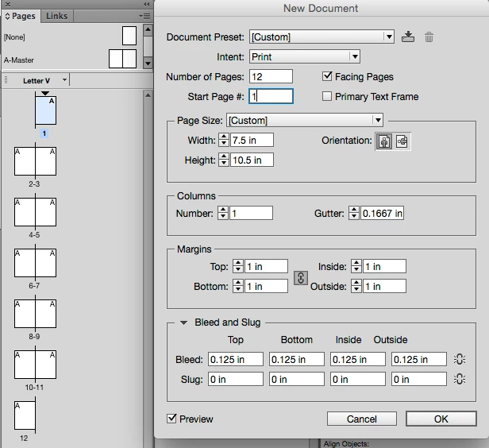Toggle the Preview checkbox
This screenshot has width=489, height=448.
point(171,419)
